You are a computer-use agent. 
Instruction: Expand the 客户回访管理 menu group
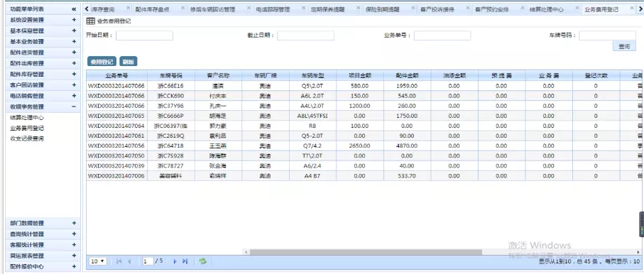[x=74, y=85]
